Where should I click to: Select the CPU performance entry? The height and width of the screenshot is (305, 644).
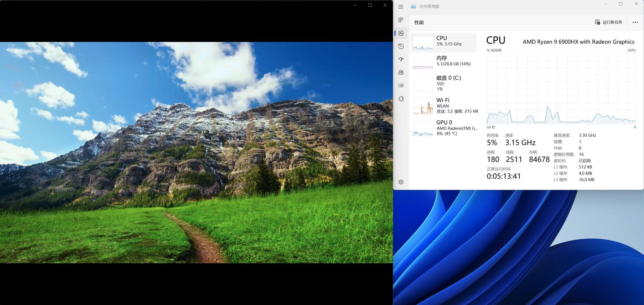pos(443,43)
